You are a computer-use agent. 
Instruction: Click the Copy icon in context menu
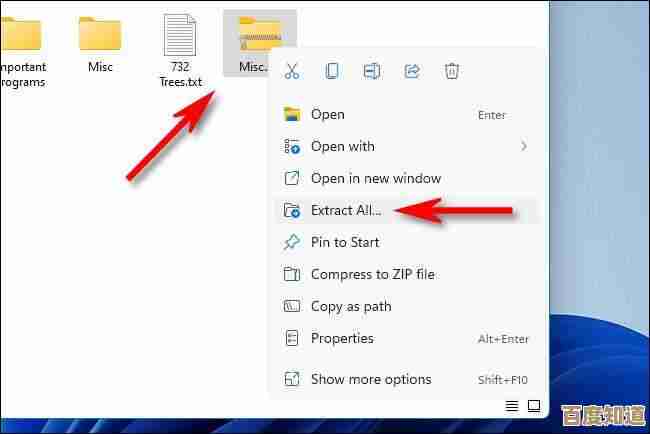pyautogui.click(x=332, y=71)
